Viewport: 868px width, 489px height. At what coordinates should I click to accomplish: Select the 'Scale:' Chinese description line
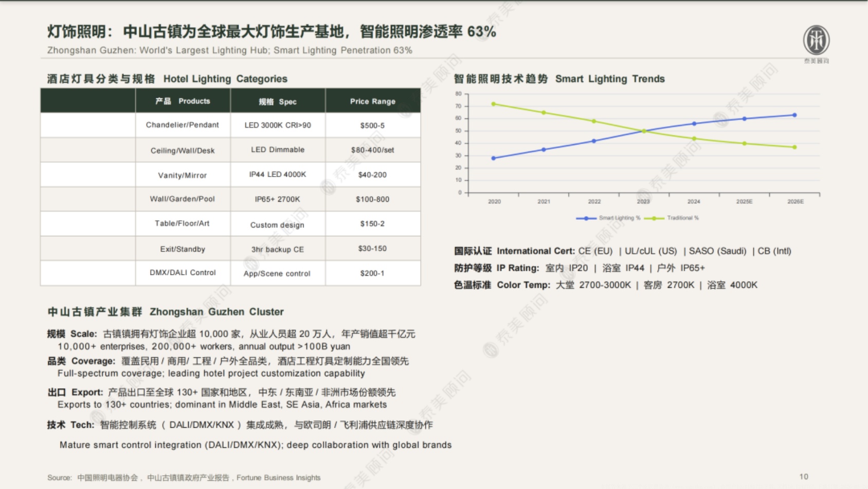pos(231,334)
